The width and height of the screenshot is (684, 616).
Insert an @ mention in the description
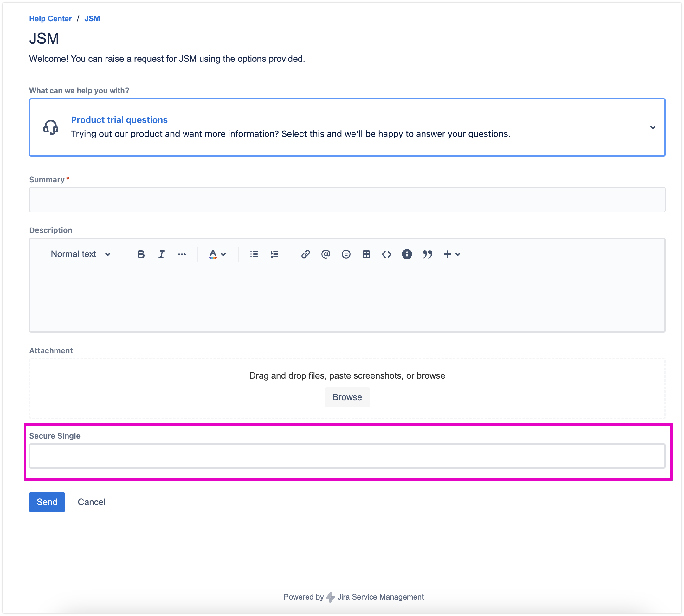326,254
